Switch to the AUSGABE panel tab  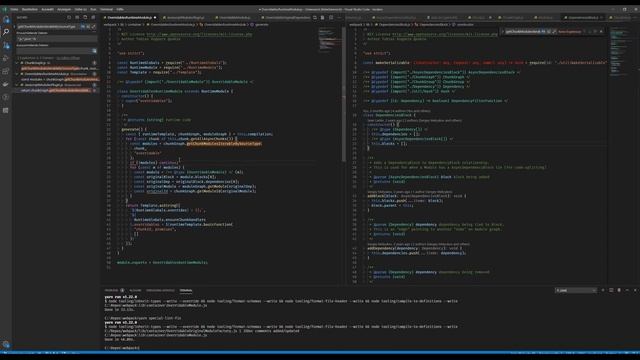pyautogui.click(x=135, y=290)
